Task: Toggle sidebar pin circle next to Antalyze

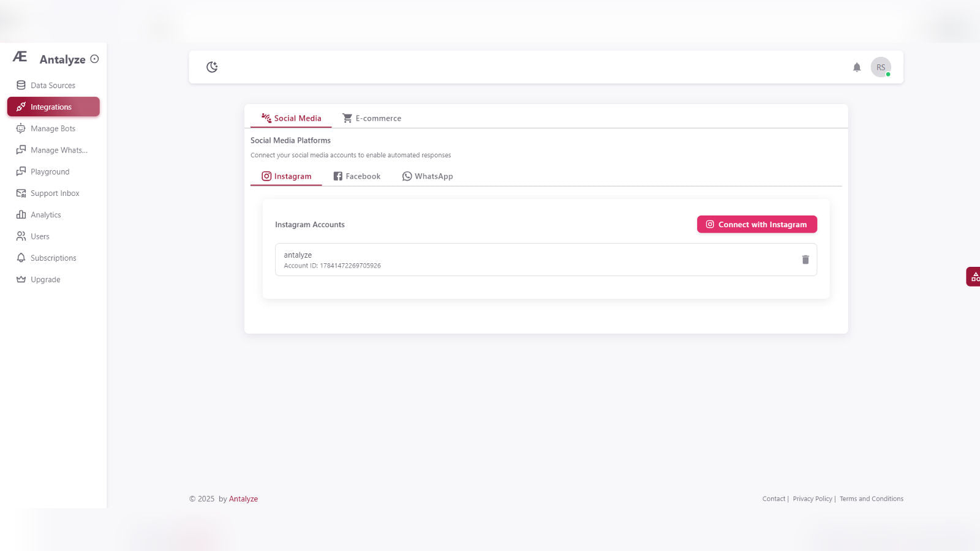Action: pyautogui.click(x=94, y=59)
